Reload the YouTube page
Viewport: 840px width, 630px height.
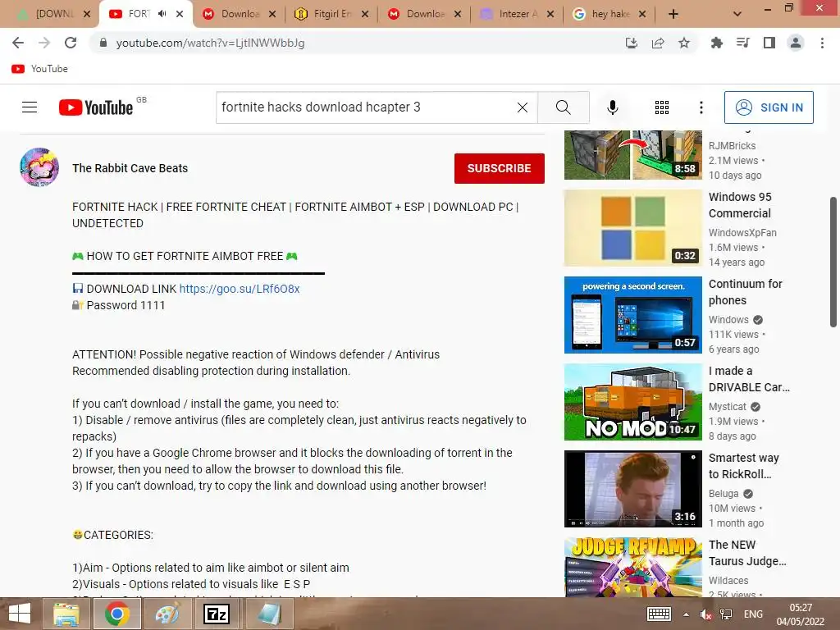point(71,43)
